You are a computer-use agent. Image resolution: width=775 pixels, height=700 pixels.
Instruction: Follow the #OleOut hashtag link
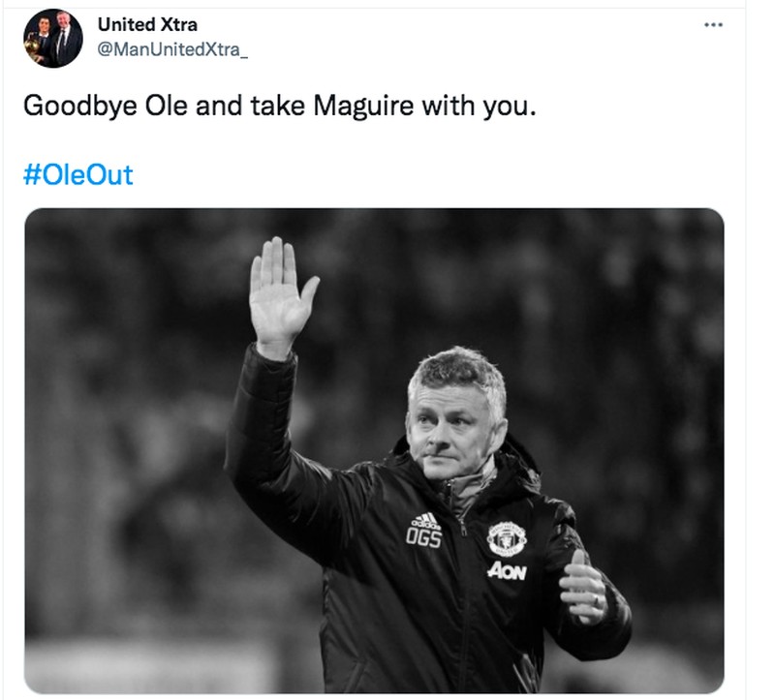[x=78, y=175]
